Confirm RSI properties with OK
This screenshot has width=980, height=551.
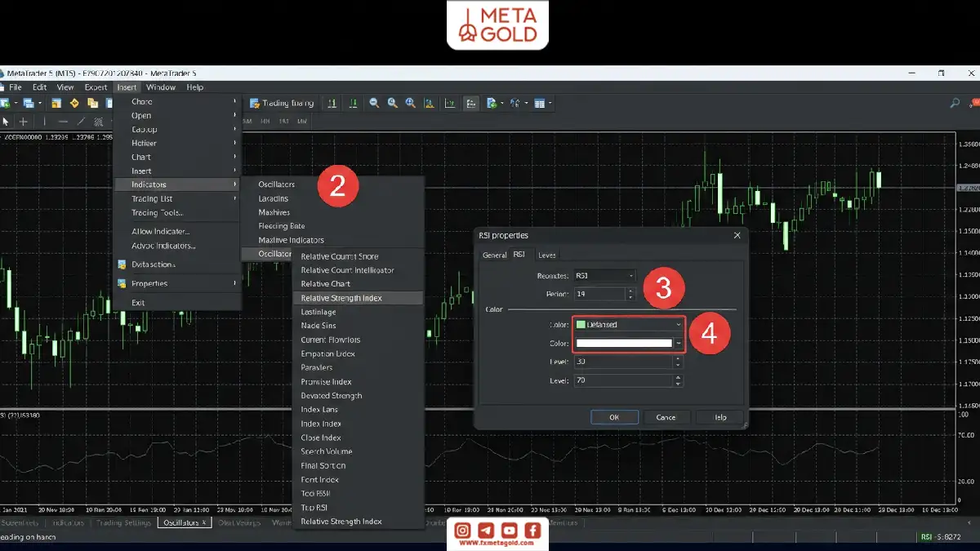pyautogui.click(x=614, y=417)
